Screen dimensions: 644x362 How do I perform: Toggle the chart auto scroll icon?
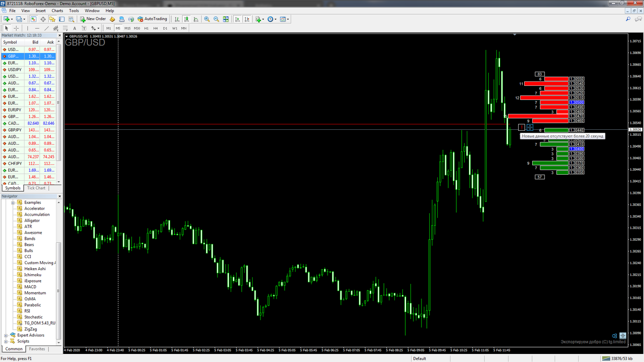tap(238, 19)
